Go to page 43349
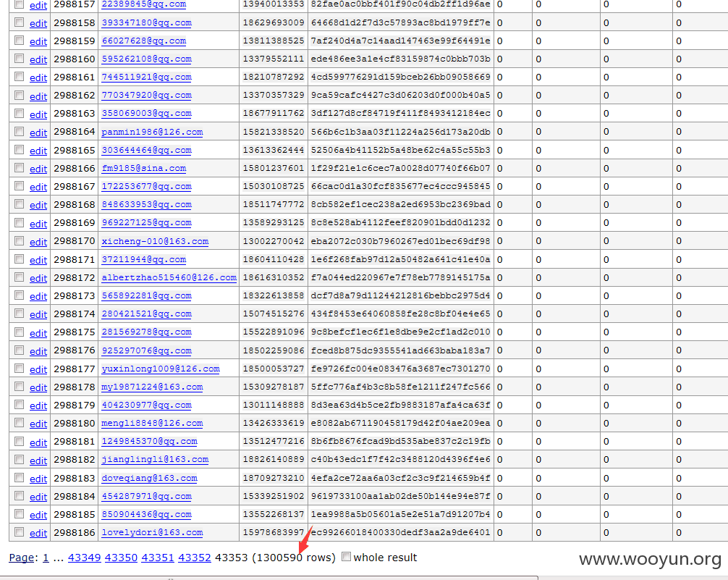This screenshot has height=580, width=728. point(85,558)
